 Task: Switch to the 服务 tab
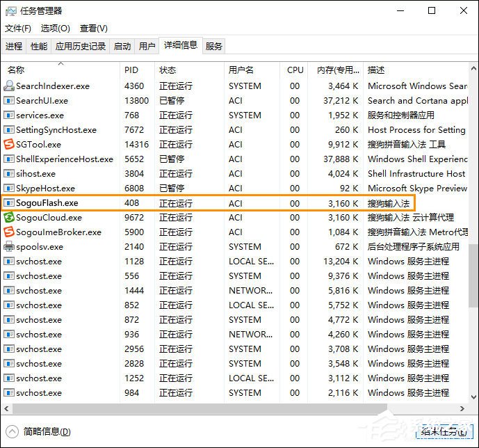(x=213, y=46)
